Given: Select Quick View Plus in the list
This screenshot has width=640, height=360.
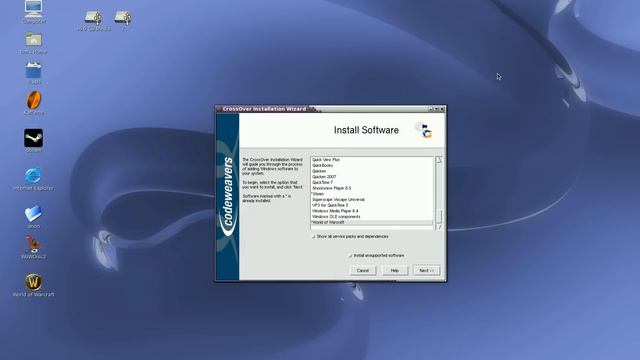Looking at the screenshot, I should 371,160.
